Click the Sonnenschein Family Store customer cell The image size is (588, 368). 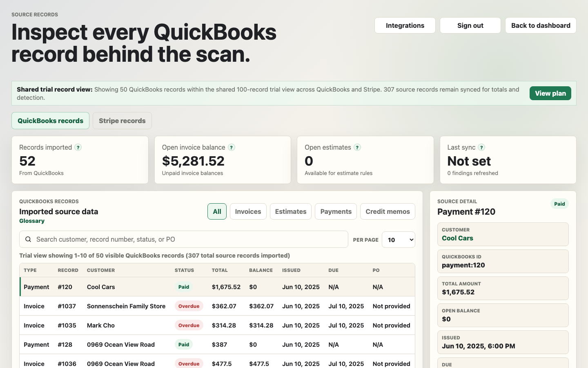[126, 306]
